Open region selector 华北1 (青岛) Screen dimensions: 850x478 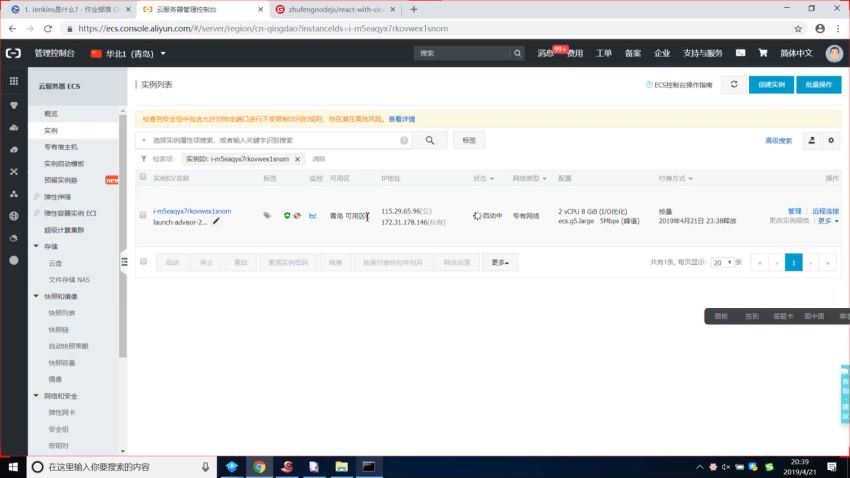[128, 54]
